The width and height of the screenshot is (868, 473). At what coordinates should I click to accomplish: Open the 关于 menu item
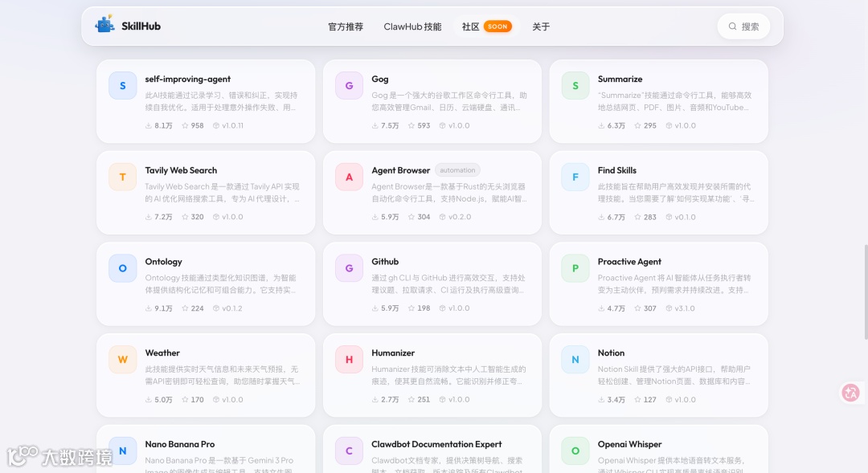pyautogui.click(x=541, y=27)
